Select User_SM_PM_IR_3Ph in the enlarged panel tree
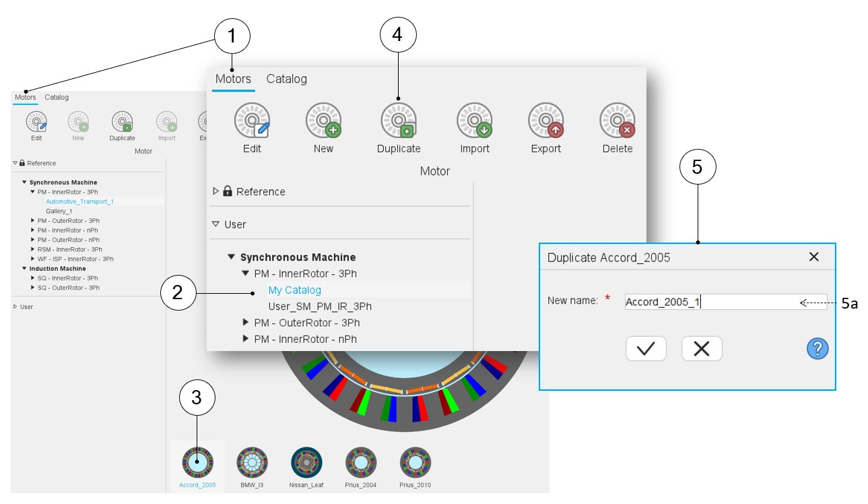The image size is (868, 504). tap(320, 307)
